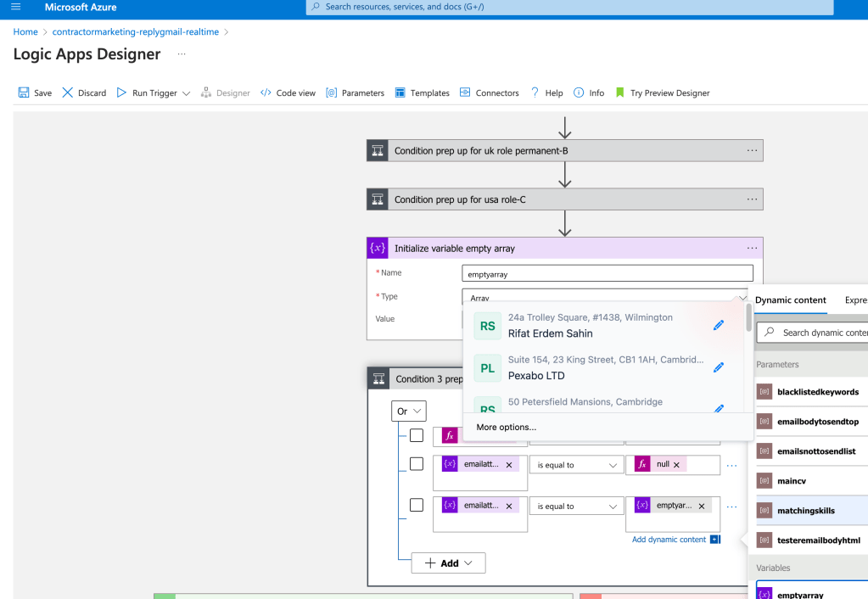Select the matchingskills parameter
This screenshot has width=868, height=599.
click(811, 511)
